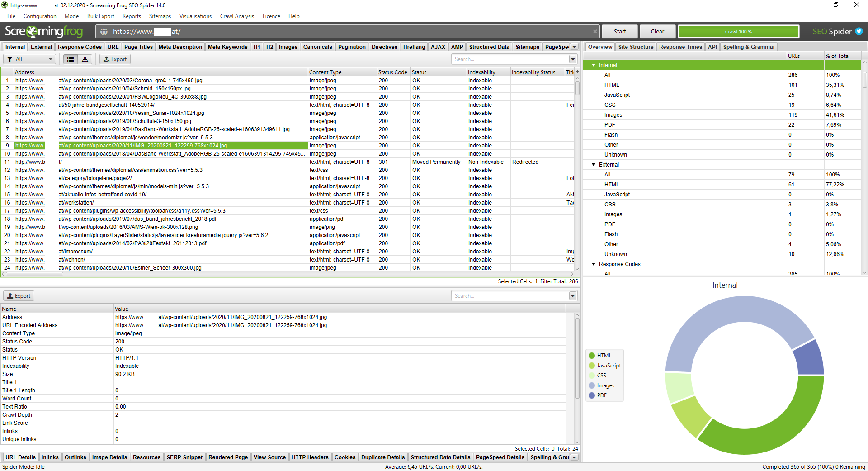Click the Search field above the results table
Viewport: 868px width, 471px height.
(x=506, y=59)
